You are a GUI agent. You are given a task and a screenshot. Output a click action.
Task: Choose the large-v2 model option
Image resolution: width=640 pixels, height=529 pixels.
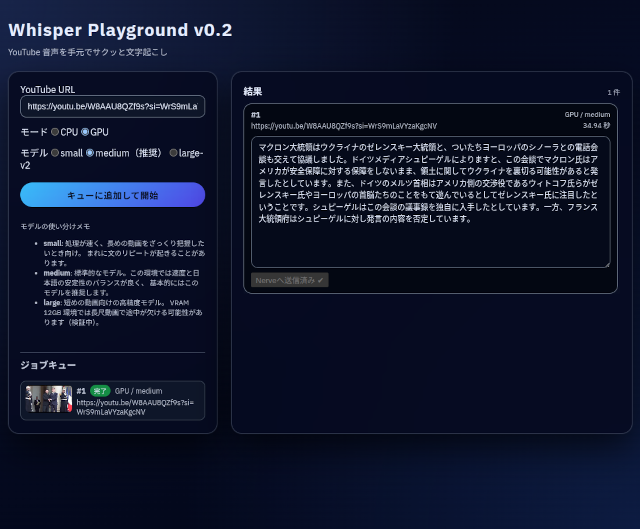pos(174,153)
